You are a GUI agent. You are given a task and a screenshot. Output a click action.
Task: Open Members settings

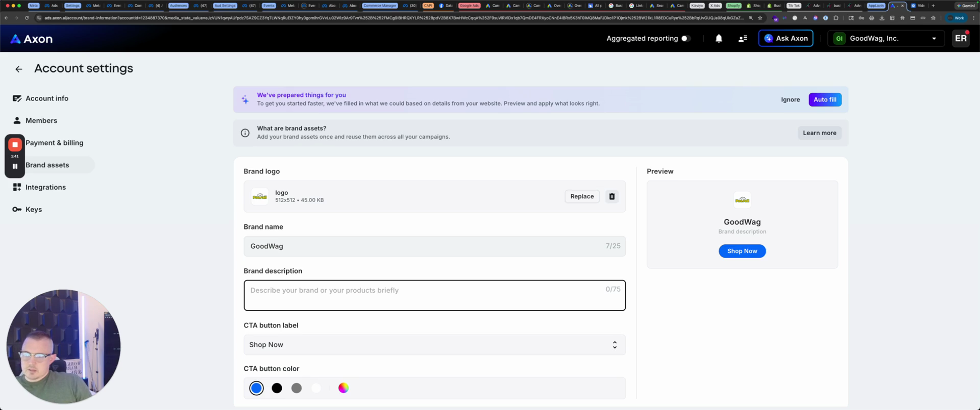41,121
